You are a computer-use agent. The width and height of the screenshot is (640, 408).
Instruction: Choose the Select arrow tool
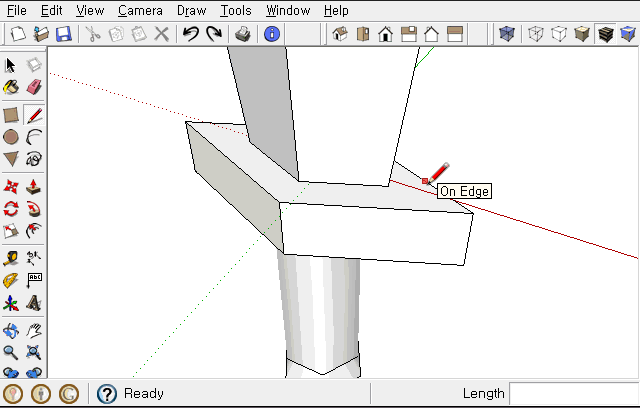coord(11,65)
